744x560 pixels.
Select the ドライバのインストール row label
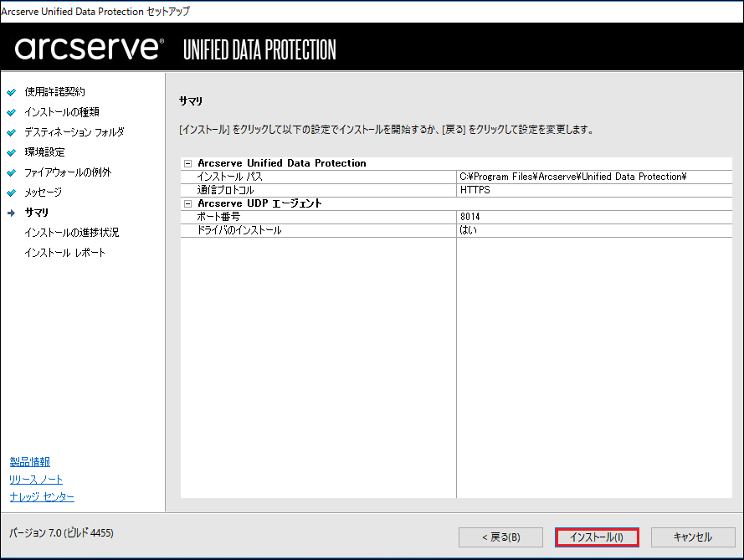(x=239, y=230)
